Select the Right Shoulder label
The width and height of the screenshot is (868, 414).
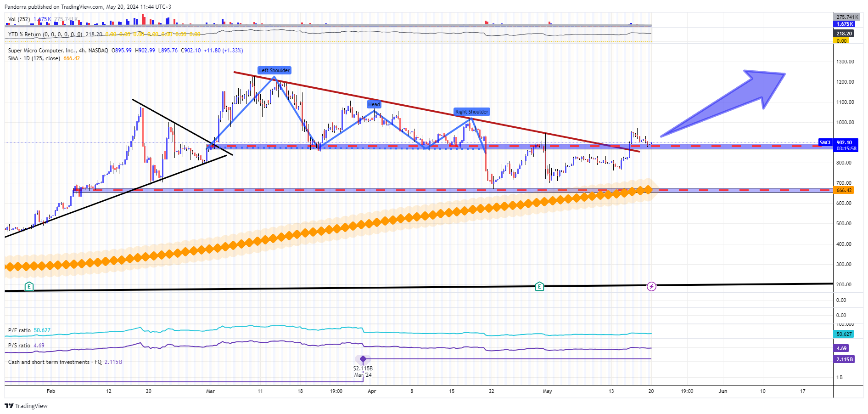(x=472, y=112)
